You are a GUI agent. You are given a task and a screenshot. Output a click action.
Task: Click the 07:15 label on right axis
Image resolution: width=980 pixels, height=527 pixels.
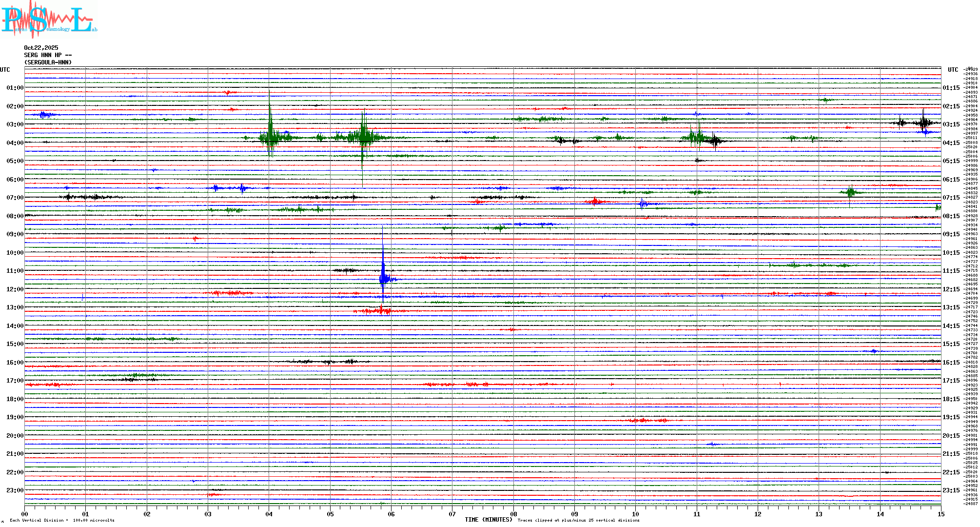click(x=951, y=198)
